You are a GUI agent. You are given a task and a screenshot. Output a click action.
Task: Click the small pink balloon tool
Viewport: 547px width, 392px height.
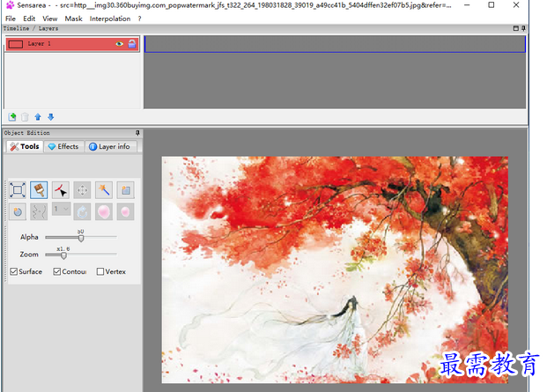pos(126,211)
